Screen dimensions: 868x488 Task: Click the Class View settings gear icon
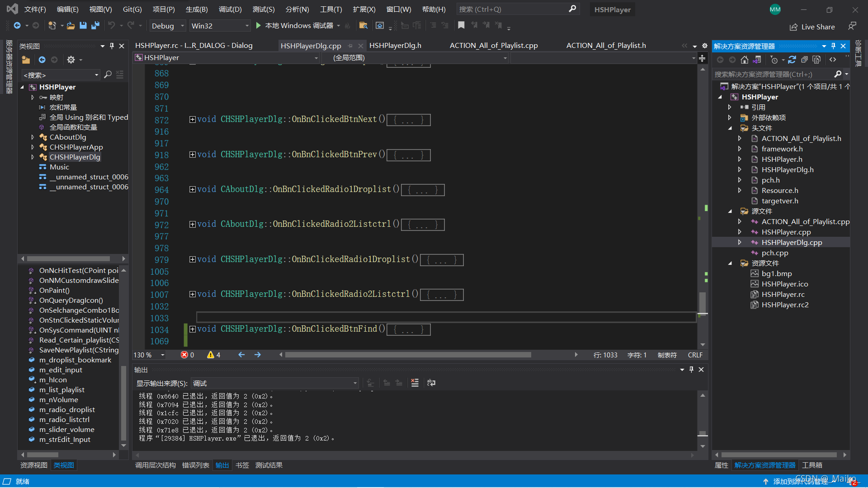point(71,60)
